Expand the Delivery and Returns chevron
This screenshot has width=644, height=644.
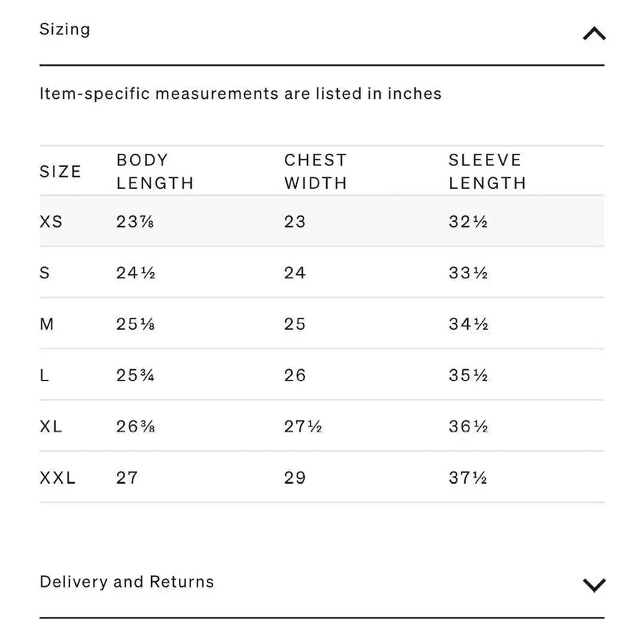click(594, 585)
